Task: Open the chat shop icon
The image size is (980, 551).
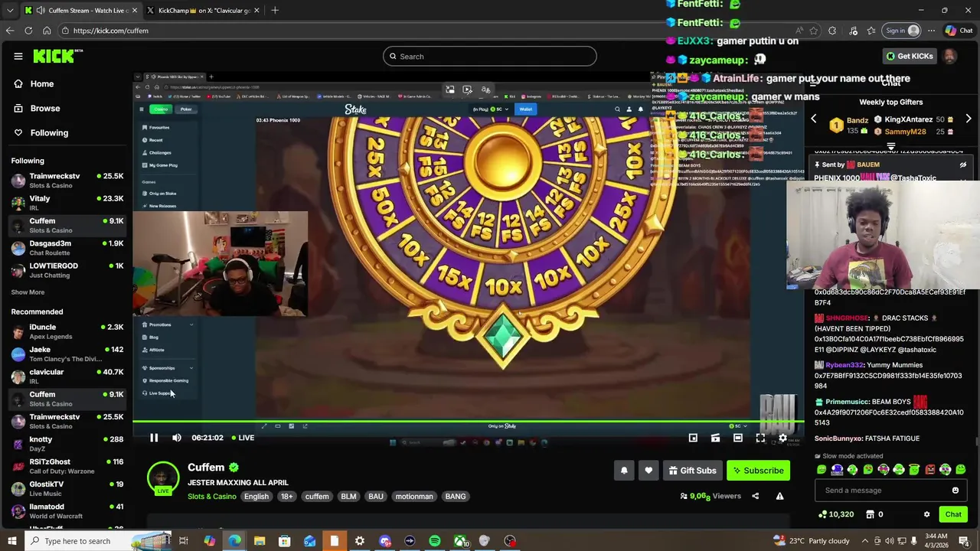Action: point(870,514)
